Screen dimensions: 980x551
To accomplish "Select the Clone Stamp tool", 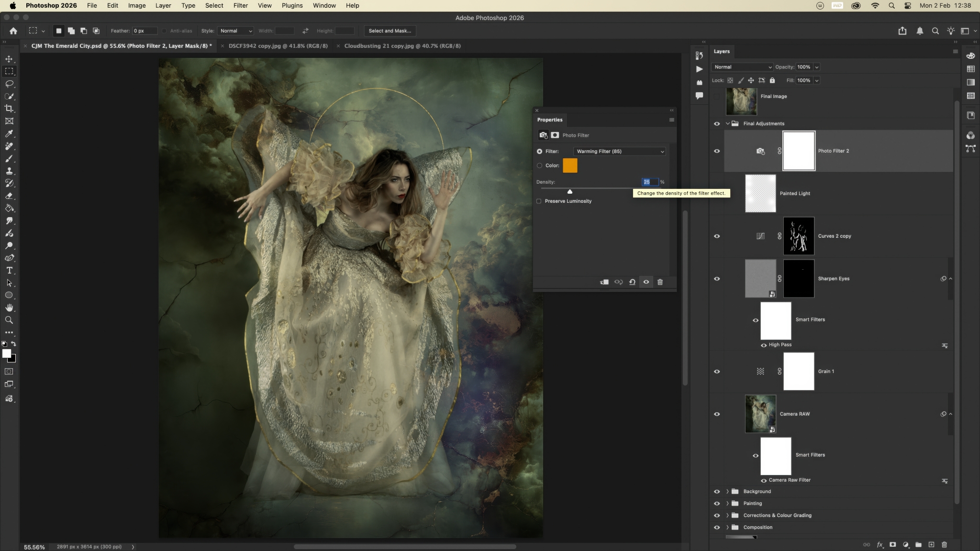I will (x=9, y=171).
